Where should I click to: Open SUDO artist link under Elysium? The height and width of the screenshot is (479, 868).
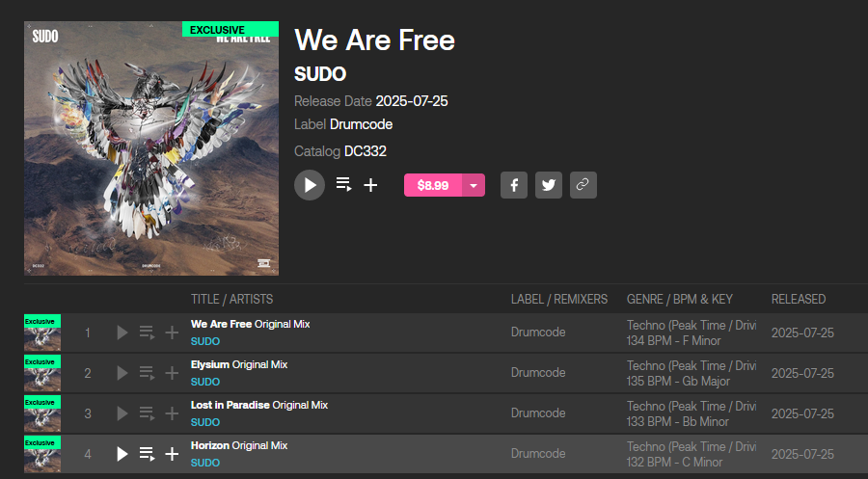[x=205, y=382]
